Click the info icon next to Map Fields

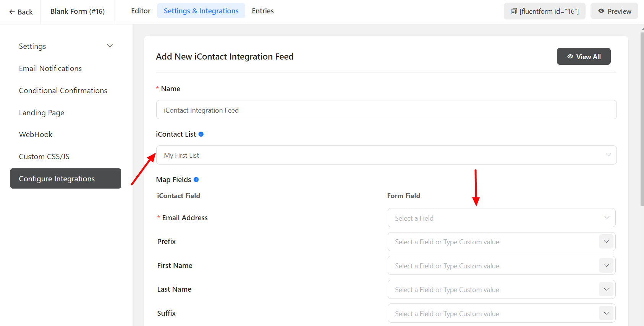coord(196,179)
